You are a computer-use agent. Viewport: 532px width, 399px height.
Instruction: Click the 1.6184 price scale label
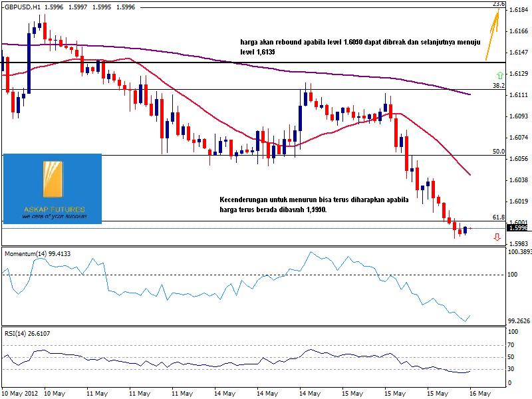click(x=519, y=11)
